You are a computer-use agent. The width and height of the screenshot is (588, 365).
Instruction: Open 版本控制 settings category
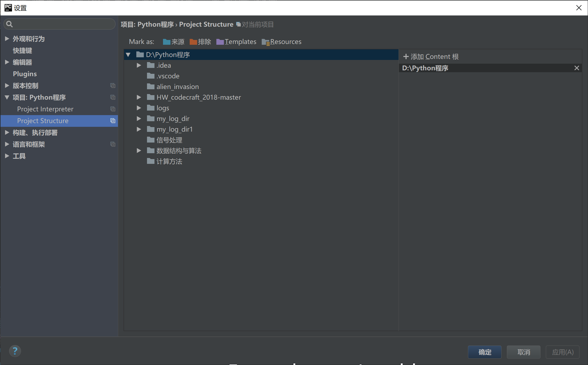click(26, 86)
